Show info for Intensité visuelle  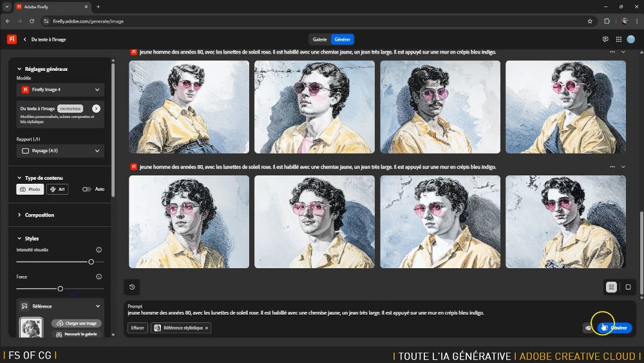click(x=99, y=250)
